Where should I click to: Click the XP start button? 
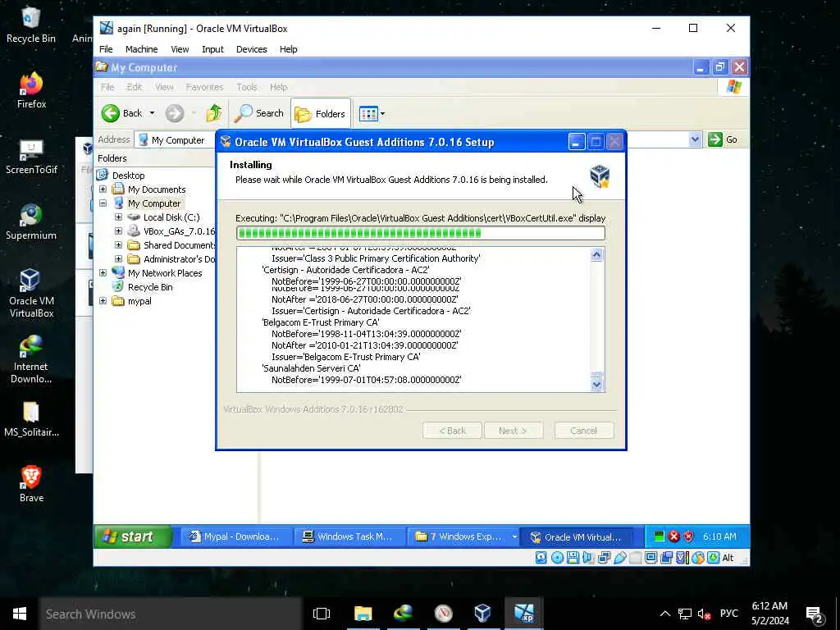pyautogui.click(x=134, y=536)
